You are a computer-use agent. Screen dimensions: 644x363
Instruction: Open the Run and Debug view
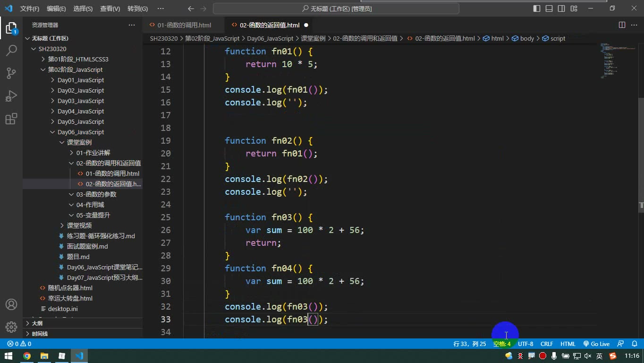pos(11,95)
